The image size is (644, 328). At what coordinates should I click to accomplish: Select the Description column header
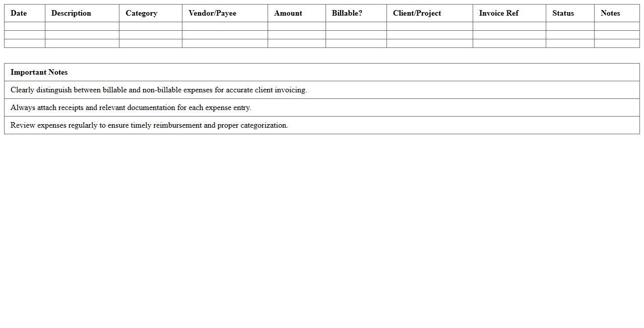coord(71,13)
